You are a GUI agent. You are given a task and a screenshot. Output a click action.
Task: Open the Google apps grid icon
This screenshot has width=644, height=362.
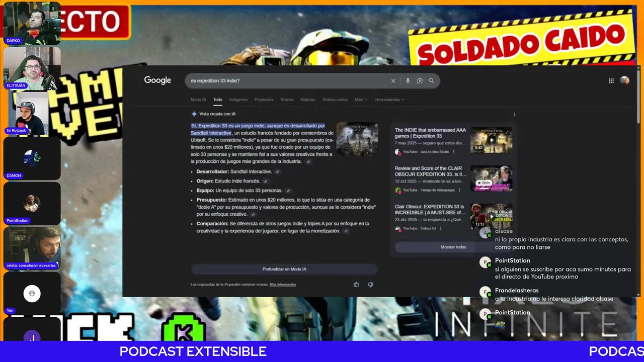coord(611,80)
